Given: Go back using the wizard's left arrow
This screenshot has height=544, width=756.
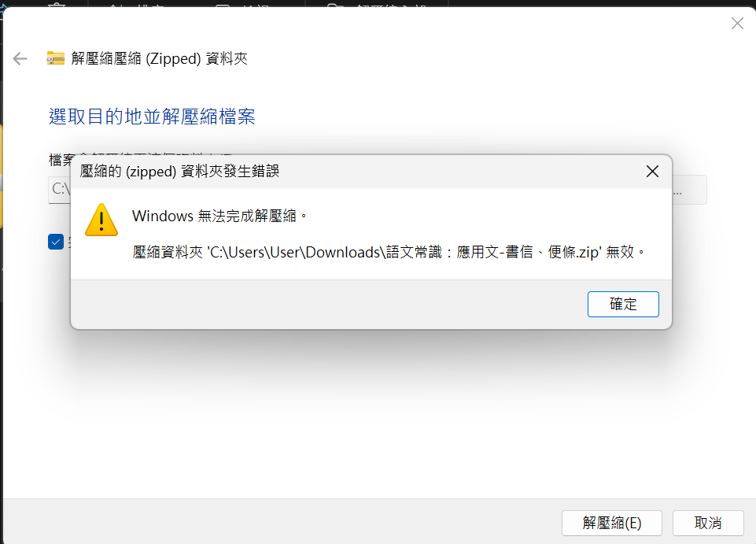Looking at the screenshot, I should click(20, 59).
